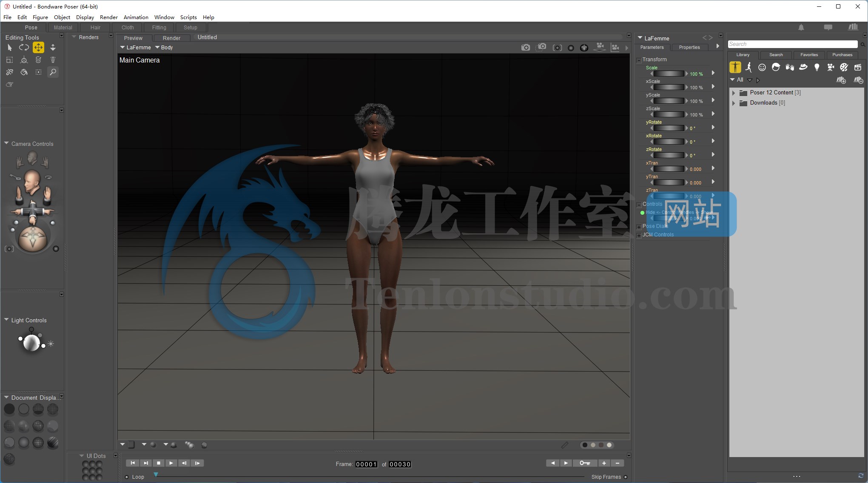This screenshot has height=483, width=868.
Task: Choose the Face expressions library category
Action: [762, 67]
